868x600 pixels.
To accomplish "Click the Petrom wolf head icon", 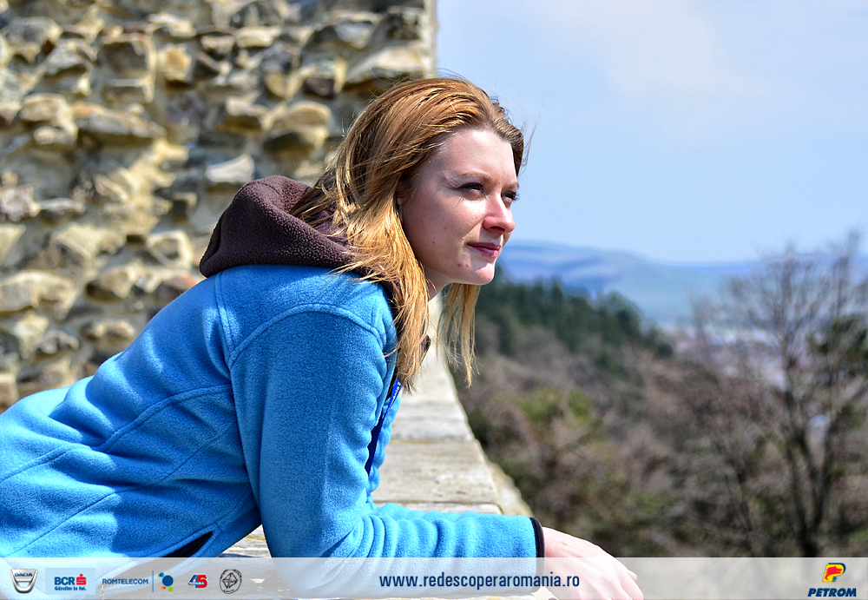I will click(833, 572).
